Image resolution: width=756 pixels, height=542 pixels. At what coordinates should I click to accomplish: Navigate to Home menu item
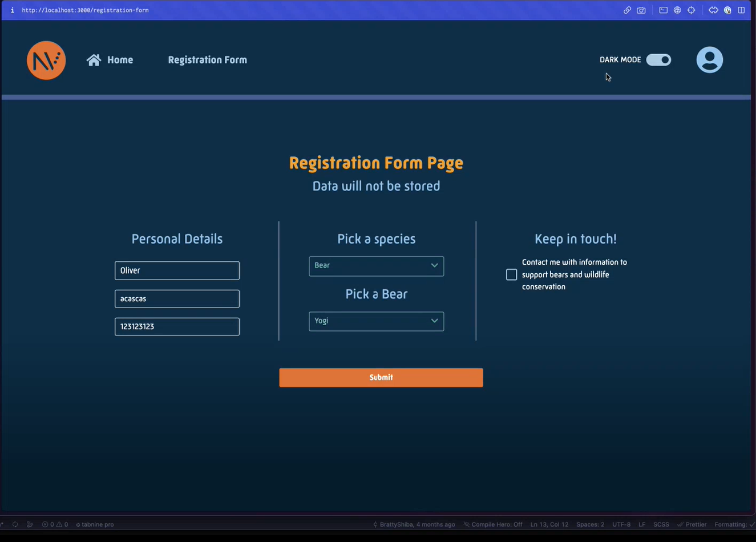(120, 60)
